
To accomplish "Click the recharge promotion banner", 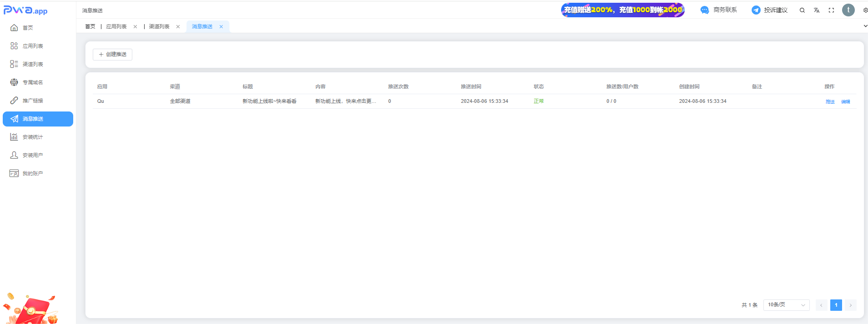I will (x=622, y=10).
